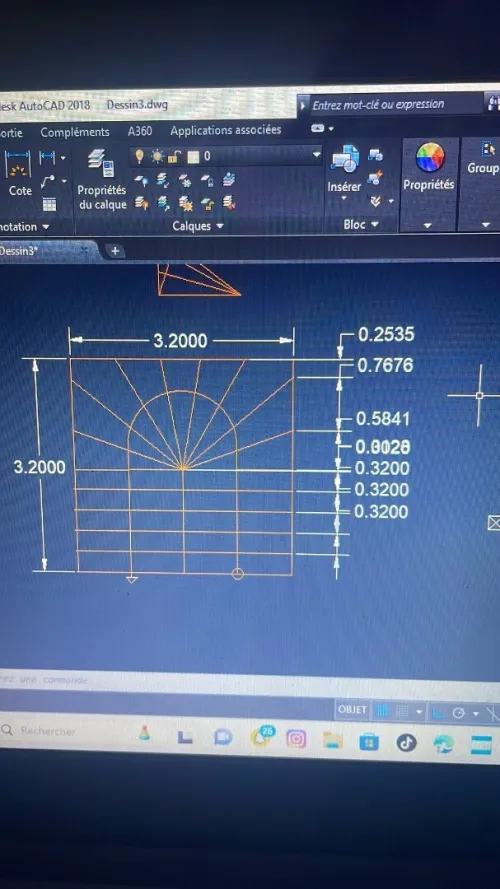
Task: Toggle layer 0 freeze sun icon
Action: pyautogui.click(x=157, y=156)
